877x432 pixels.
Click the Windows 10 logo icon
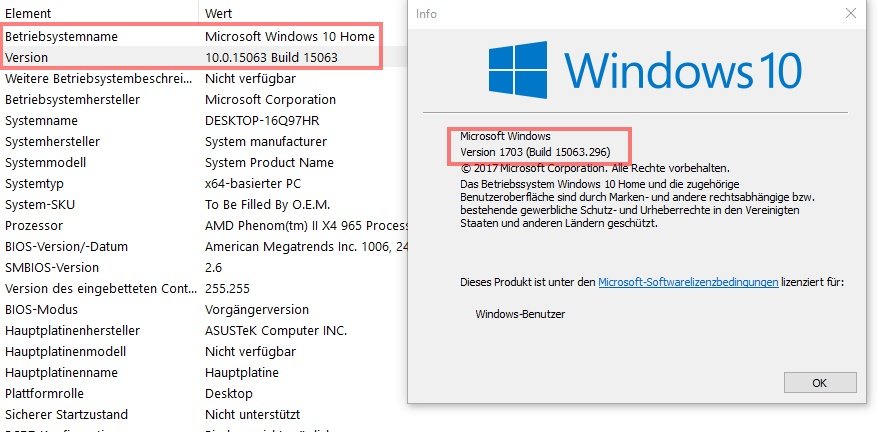pos(517,69)
